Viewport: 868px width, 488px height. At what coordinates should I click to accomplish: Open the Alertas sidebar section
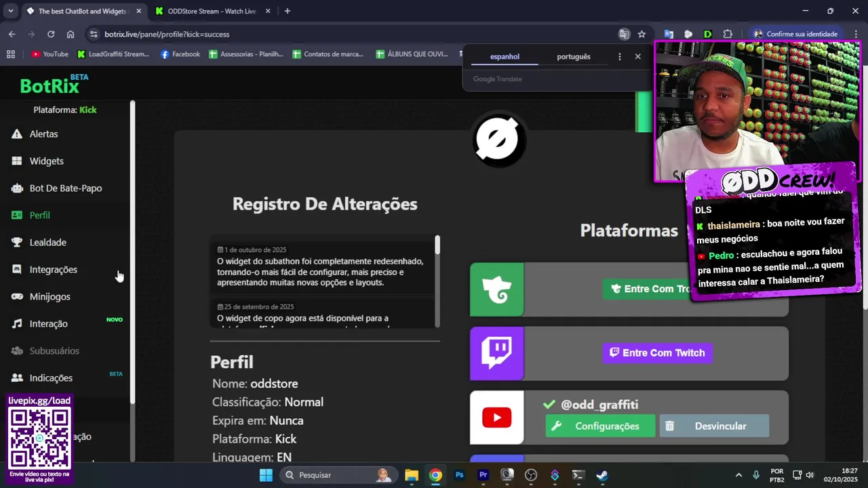(43, 134)
